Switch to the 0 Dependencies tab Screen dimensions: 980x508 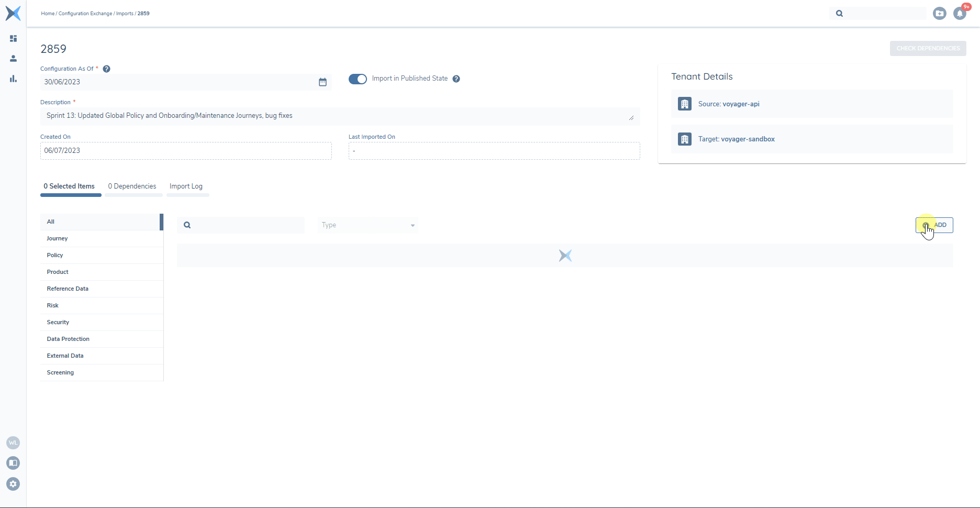[x=132, y=186]
